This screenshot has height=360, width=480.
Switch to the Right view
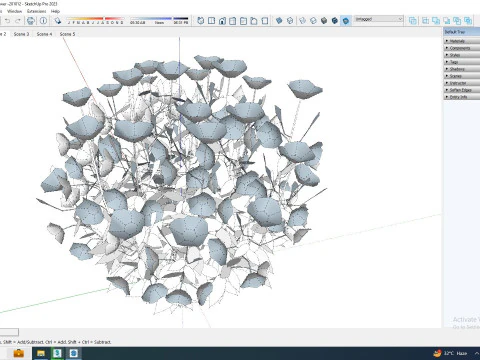click(x=233, y=21)
